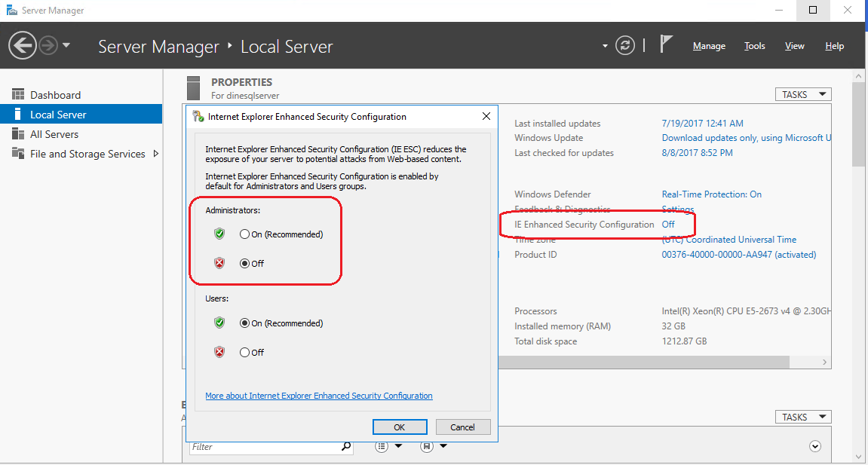868x465 pixels.
Task: Click the red shield next to Administrators Off
Action: pos(219,263)
